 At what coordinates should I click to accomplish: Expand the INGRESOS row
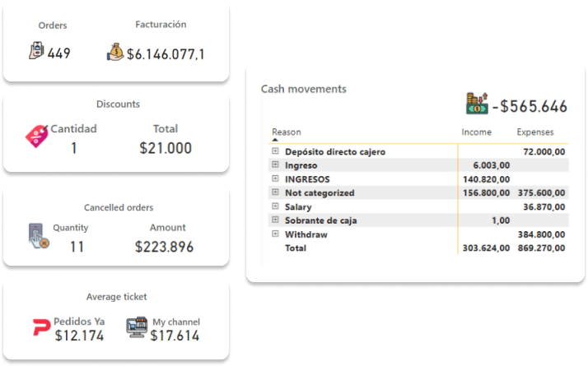(x=275, y=179)
